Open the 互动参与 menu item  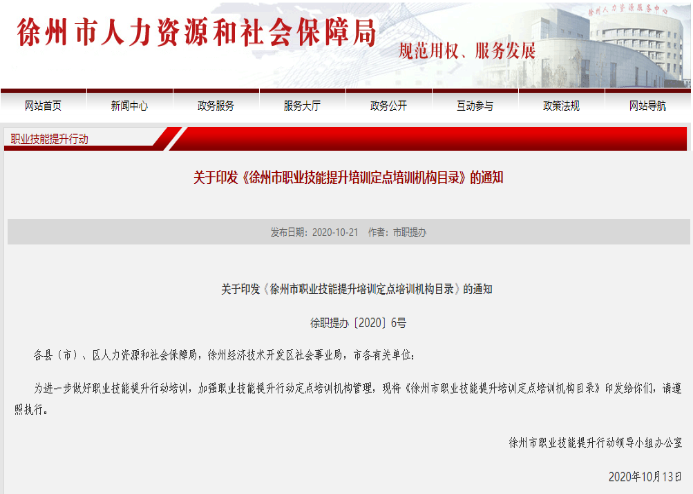pos(475,105)
